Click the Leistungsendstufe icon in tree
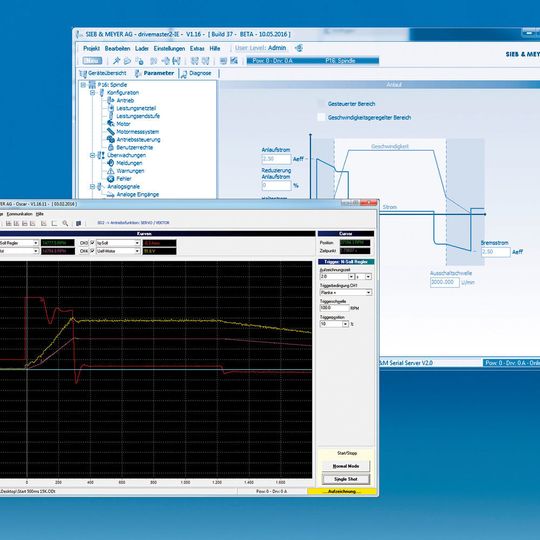Image resolution: width=540 pixels, height=540 pixels. coord(111,116)
